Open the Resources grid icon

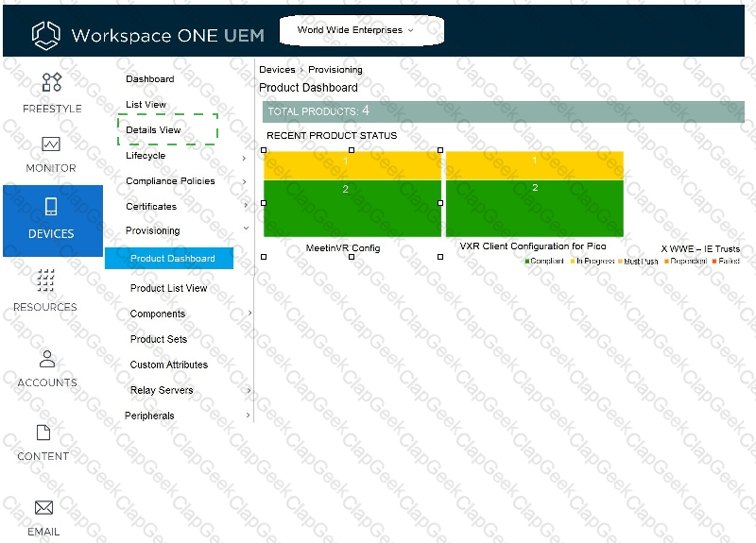[45, 280]
